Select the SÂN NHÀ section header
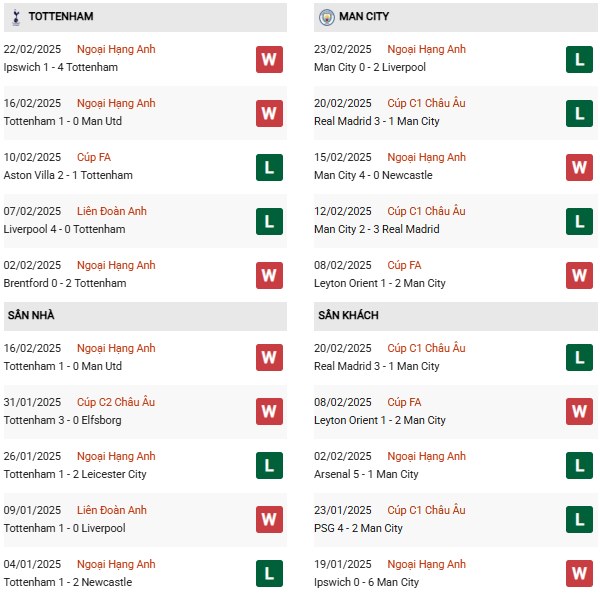Screen dimensions: 600x596 [x=31, y=315]
